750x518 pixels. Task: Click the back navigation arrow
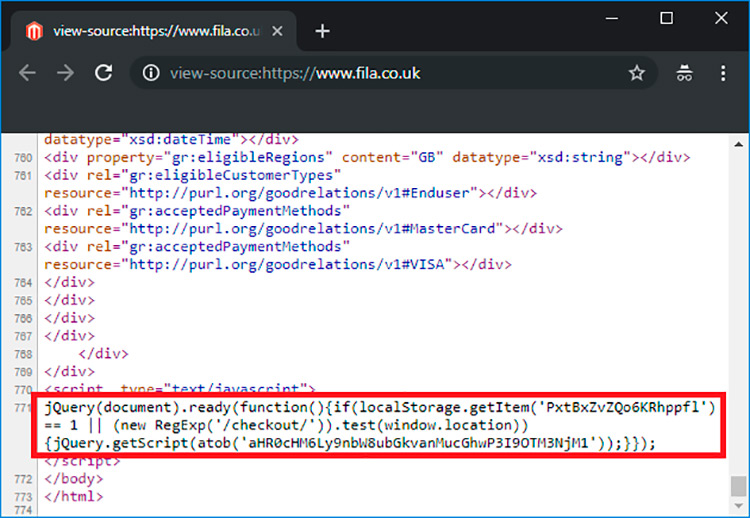pyautogui.click(x=27, y=73)
